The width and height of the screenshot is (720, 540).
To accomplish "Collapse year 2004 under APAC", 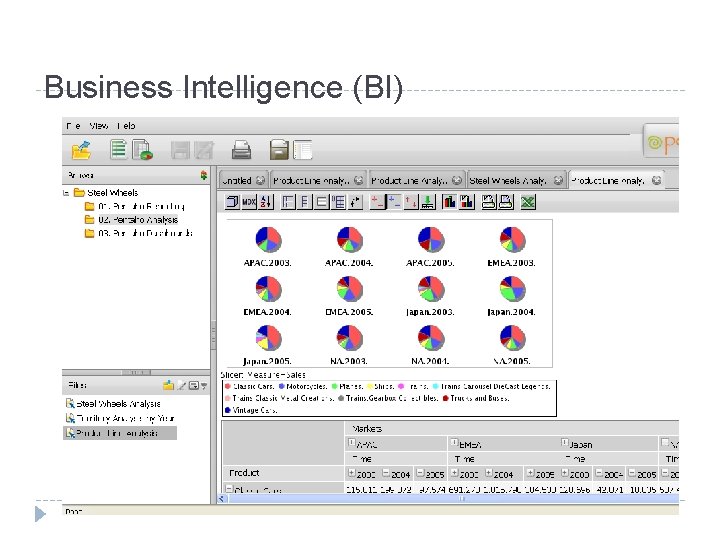I will (386, 472).
